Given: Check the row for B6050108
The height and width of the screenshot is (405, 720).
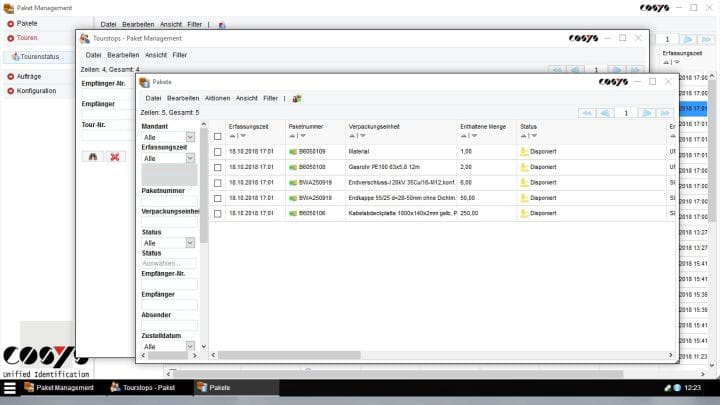Looking at the screenshot, I should coord(218,168).
